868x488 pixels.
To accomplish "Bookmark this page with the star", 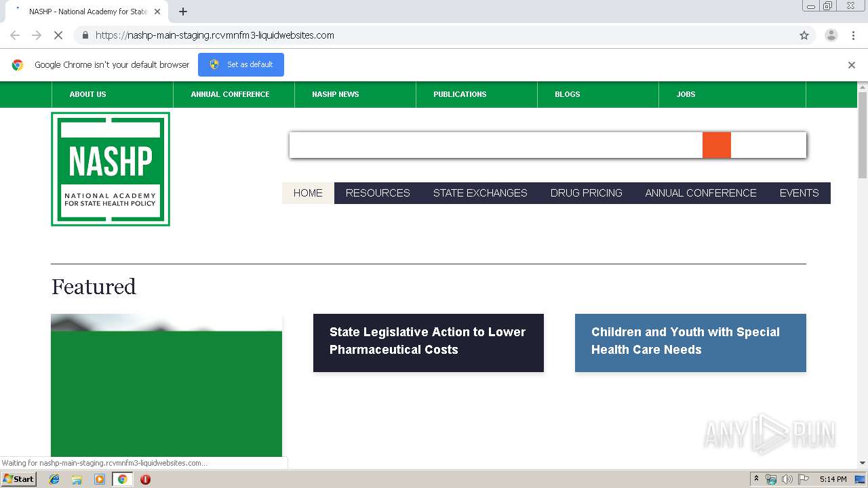I will tap(804, 35).
